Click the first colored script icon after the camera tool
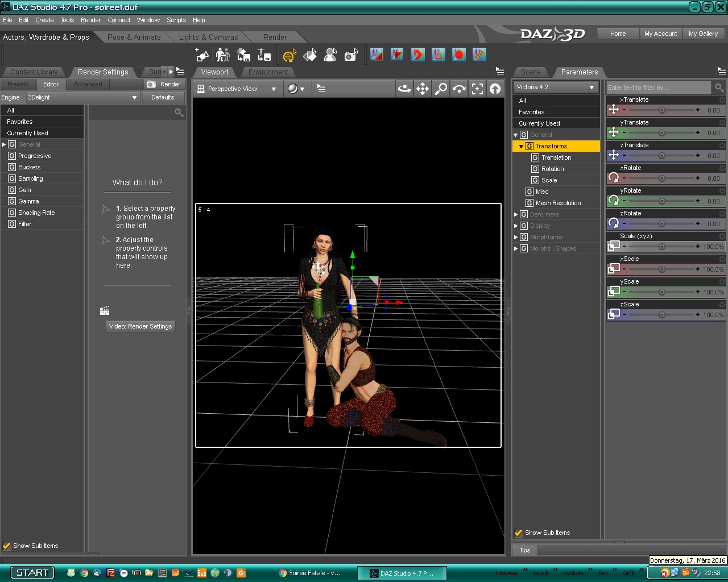Screen dimensions: 728x582 pyautogui.click(x=377, y=55)
